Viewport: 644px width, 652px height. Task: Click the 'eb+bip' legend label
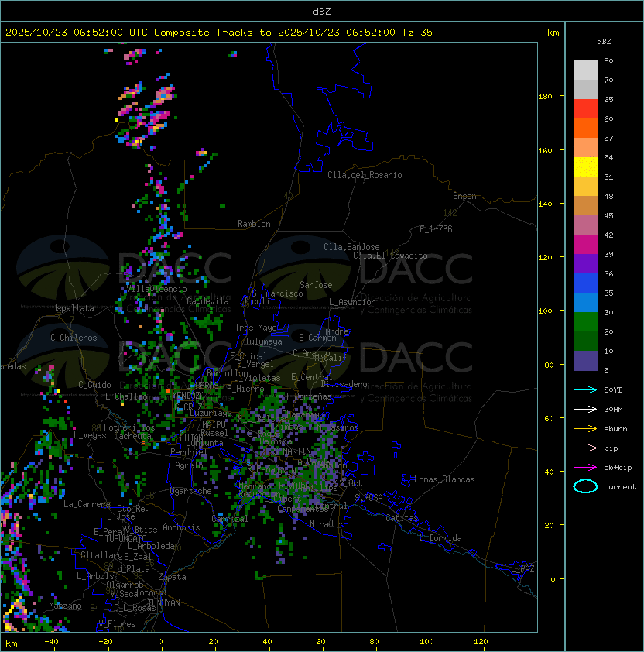[x=618, y=468]
